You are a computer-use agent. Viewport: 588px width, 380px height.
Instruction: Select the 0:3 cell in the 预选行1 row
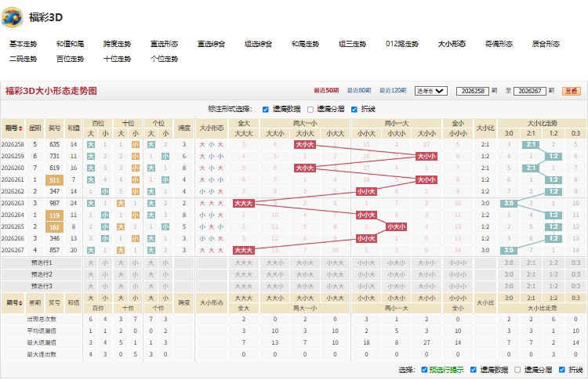click(x=575, y=262)
